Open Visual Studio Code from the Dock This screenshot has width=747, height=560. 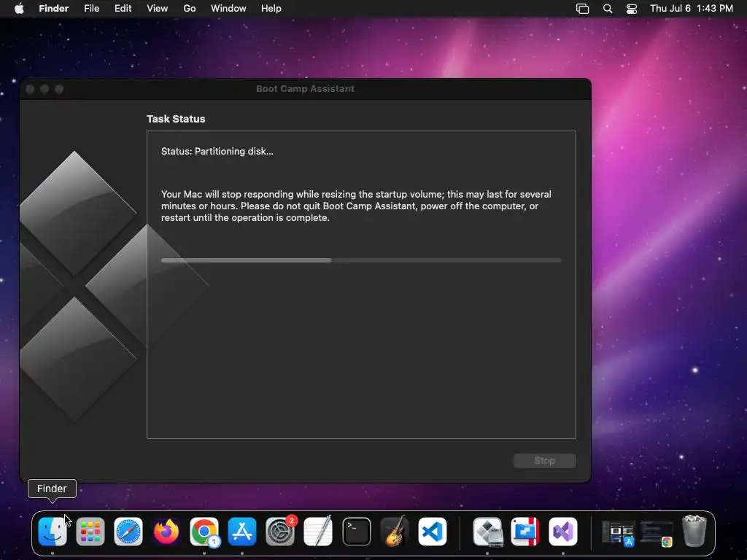tap(433, 532)
